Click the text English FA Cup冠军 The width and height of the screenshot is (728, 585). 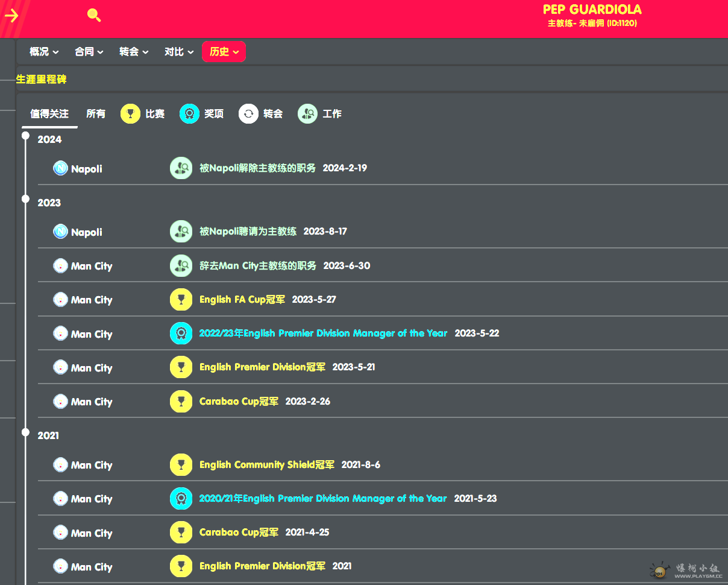(x=242, y=300)
